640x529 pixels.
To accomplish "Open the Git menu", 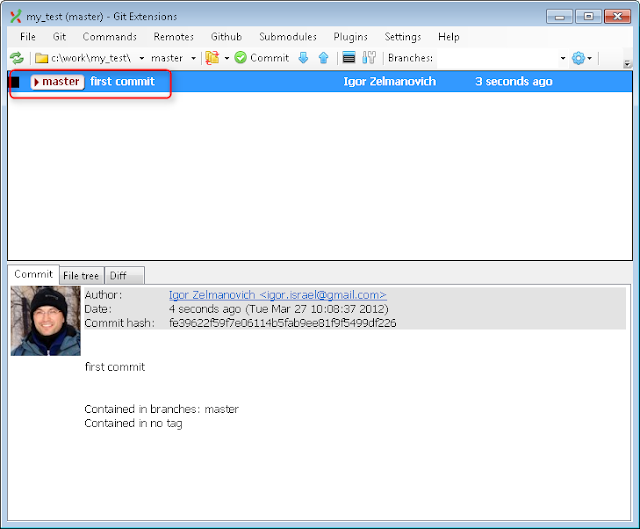I will (x=59, y=37).
